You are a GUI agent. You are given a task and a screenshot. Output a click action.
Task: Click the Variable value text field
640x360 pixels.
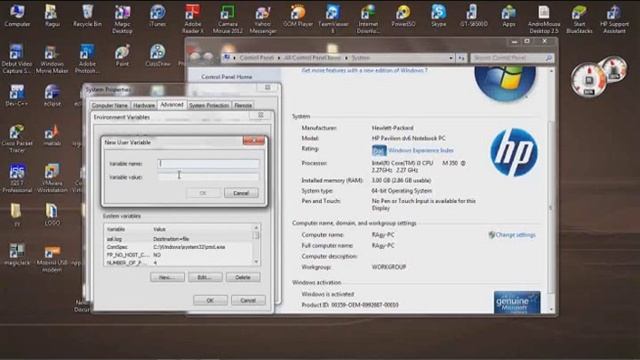pos(208,177)
